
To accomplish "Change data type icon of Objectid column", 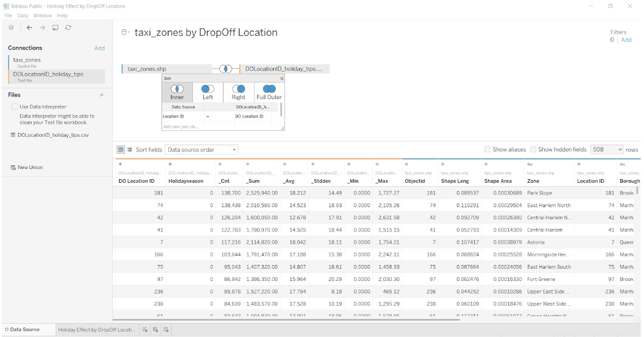I will click(406, 164).
